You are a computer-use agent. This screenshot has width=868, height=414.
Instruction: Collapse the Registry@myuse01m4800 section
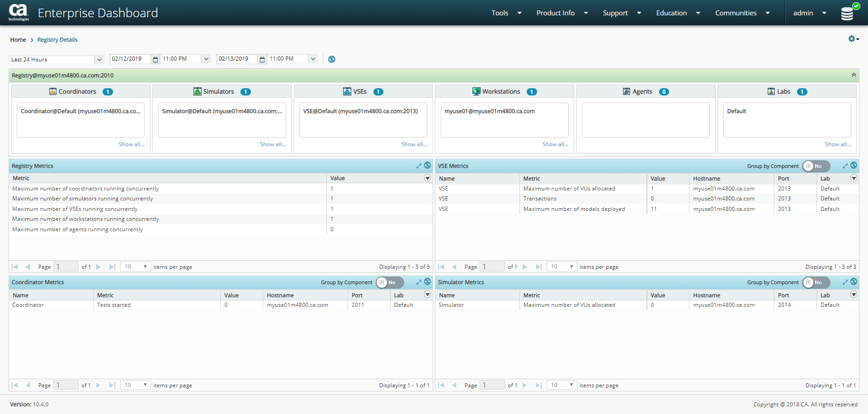pyautogui.click(x=854, y=75)
